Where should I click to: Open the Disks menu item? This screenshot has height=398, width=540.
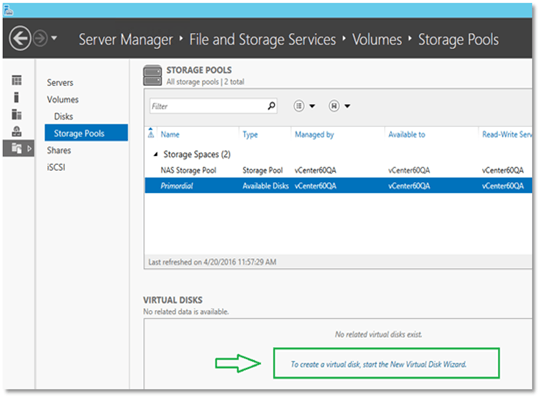click(63, 116)
